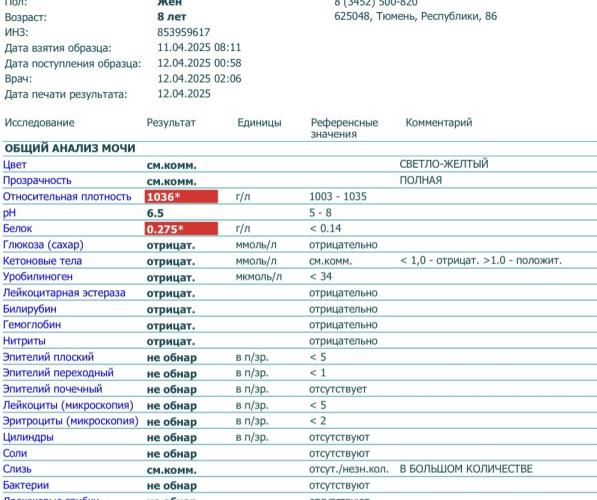597x500 pixels.
Task: Select the pH result 6.5
Action: pos(155,213)
